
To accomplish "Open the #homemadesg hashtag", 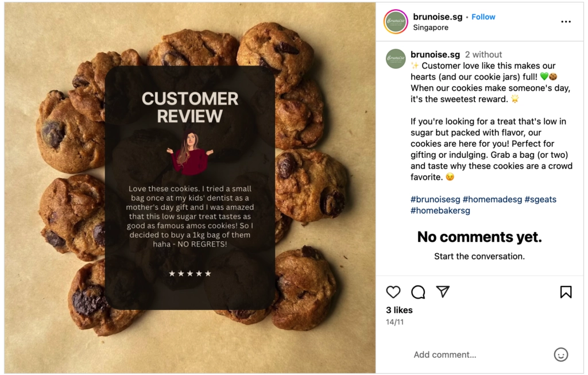I will coord(492,199).
